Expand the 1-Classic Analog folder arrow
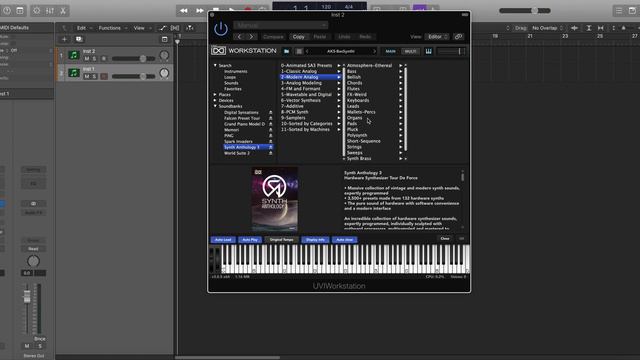The height and width of the screenshot is (360, 640). tap(339, 71)
